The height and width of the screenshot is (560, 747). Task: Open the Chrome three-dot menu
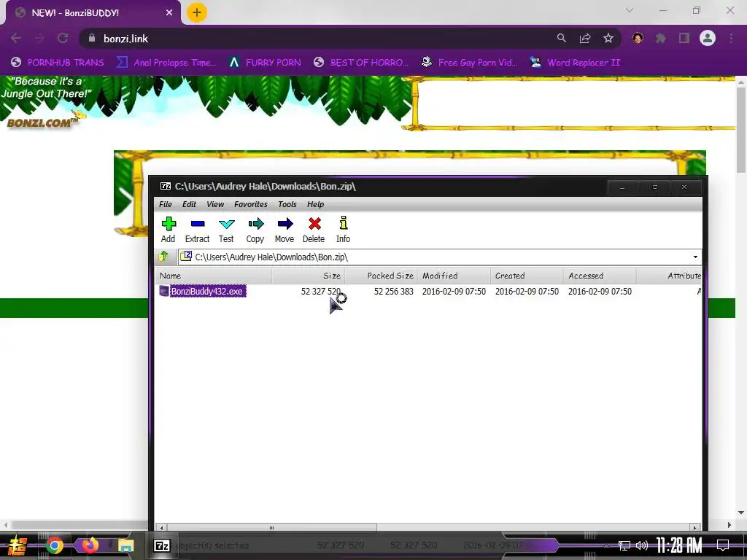(731, 38)
